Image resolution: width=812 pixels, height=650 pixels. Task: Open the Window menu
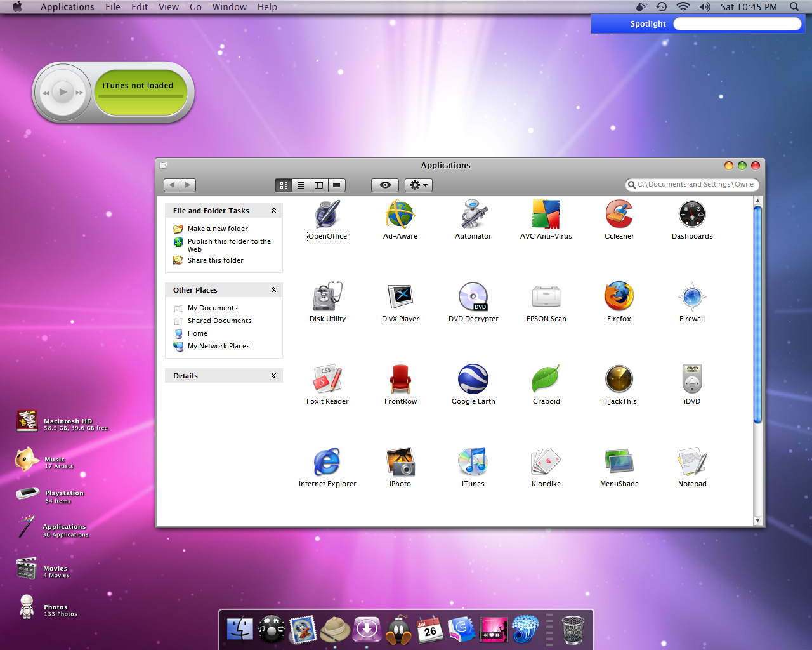click(230, 7)
